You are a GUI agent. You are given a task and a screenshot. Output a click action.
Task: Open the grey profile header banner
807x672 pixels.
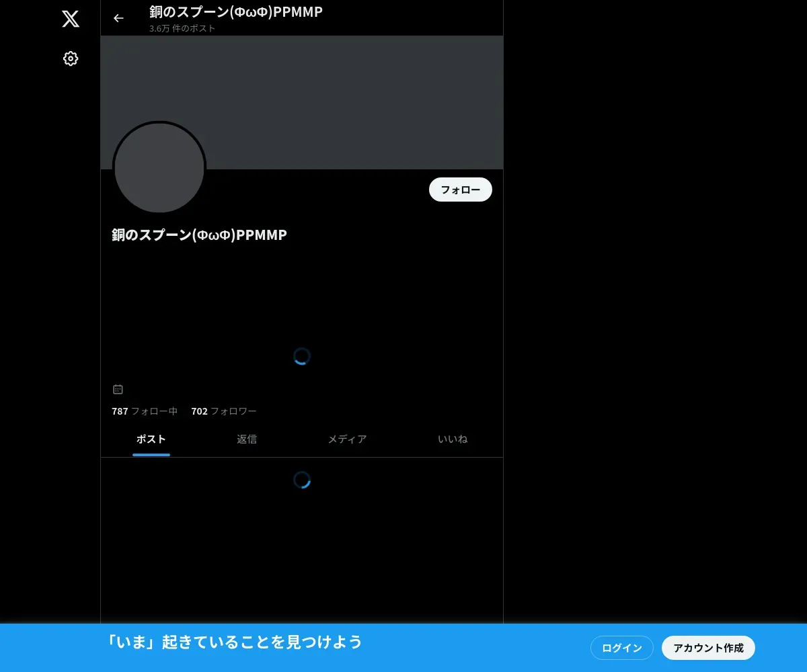pos(302,102)
